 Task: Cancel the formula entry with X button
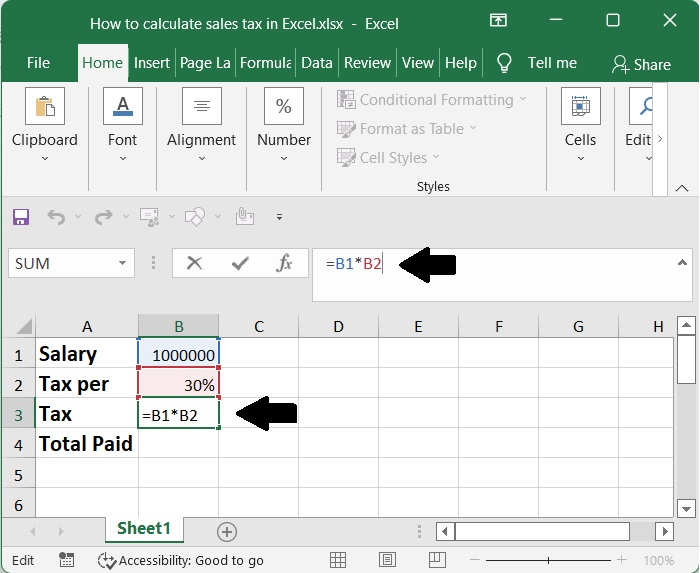[195, 263]
